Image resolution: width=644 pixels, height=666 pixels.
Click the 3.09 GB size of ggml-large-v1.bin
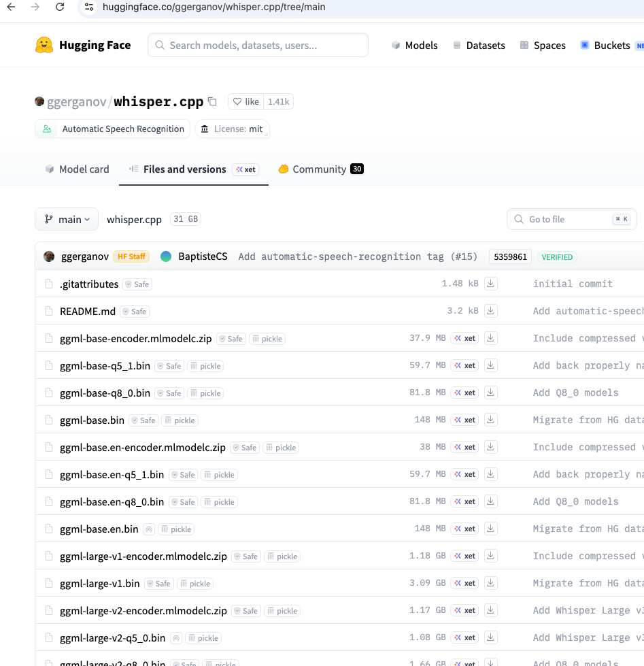pos(428,583)
